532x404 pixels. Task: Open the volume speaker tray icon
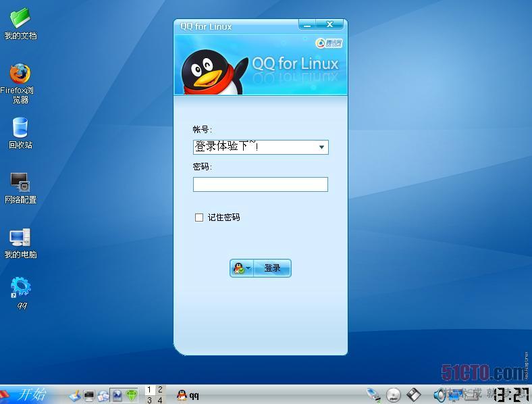pyautogui.click(x=440, y=395)
